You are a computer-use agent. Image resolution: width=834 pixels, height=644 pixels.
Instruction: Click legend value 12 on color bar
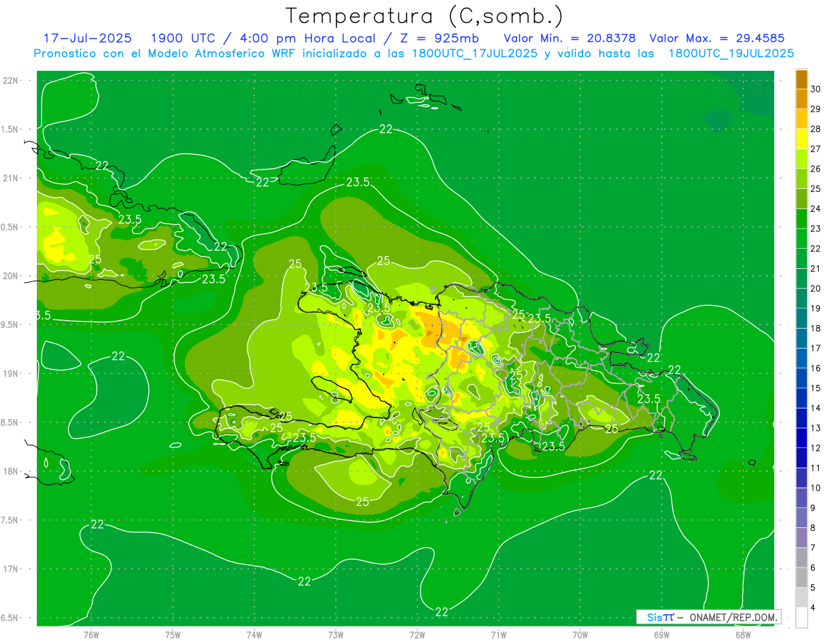816,448
